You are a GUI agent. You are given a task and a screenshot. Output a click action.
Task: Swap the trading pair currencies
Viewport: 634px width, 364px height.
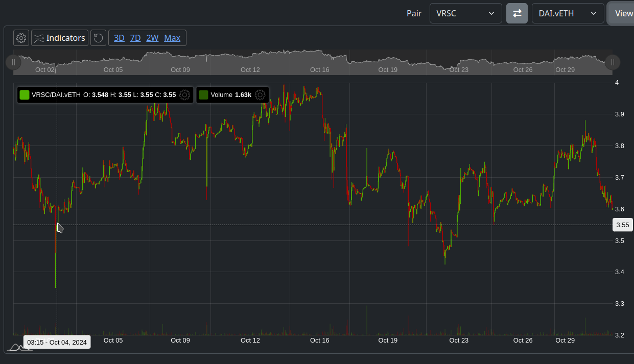click(516, 13)
